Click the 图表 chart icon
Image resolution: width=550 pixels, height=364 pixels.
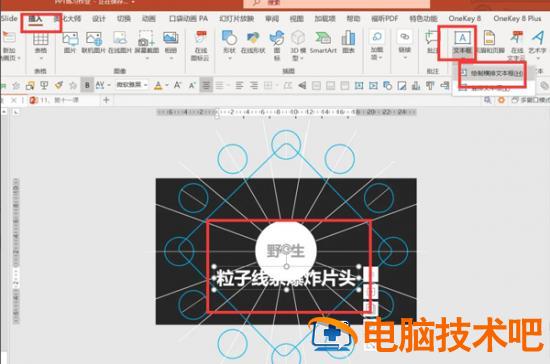pos(348,38)
